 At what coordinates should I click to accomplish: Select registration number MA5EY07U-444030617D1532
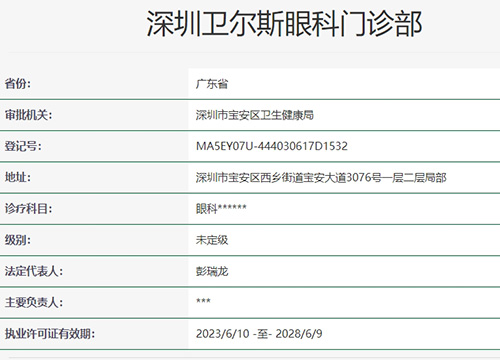point(272,146)
